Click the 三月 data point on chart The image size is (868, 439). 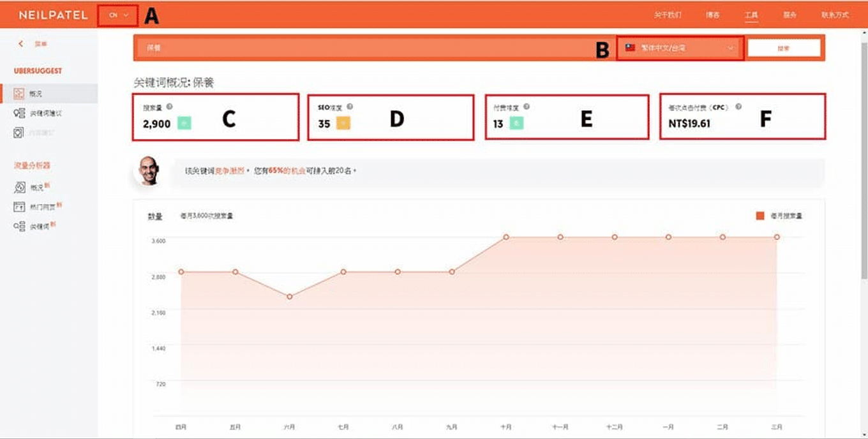point(777,237)
